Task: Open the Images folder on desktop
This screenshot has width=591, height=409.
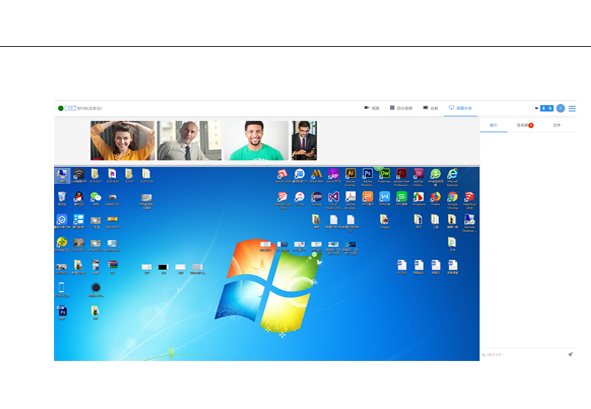Action: 384,221
